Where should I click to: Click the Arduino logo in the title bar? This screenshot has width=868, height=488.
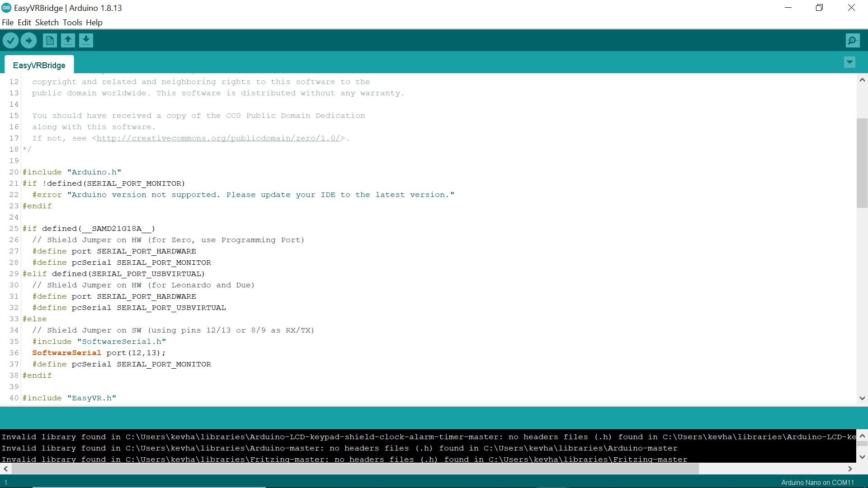(6, 8)
